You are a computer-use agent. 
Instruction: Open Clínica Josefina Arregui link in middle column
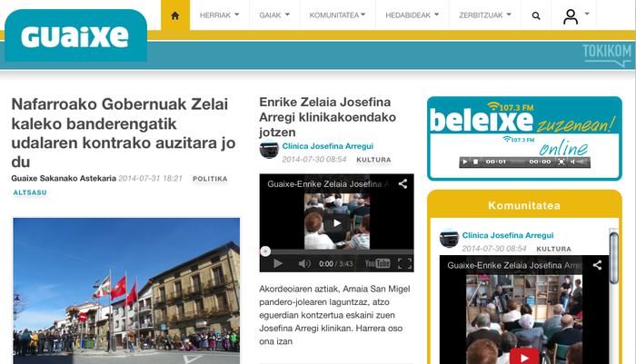328,146
